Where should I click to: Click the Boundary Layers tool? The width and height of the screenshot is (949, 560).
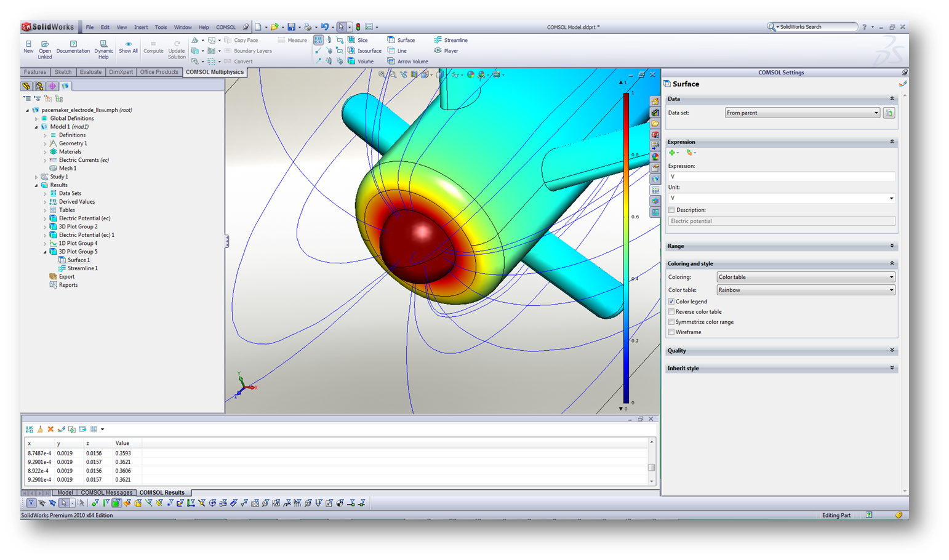tap(247, 50)
